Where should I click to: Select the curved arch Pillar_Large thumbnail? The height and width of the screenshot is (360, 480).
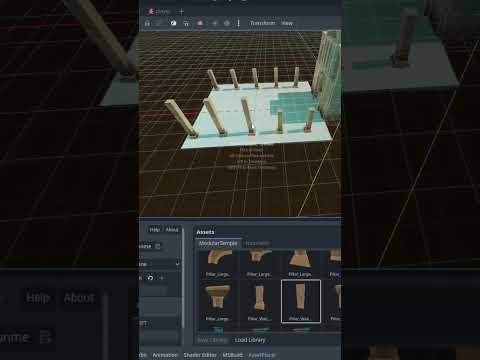tap(218, 264)
